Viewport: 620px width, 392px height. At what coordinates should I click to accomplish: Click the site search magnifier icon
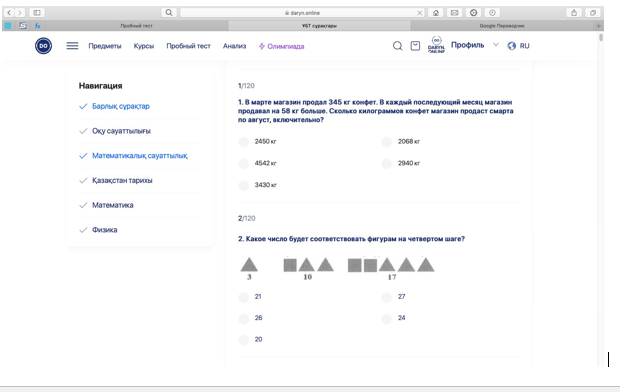[x=397, y=46]
